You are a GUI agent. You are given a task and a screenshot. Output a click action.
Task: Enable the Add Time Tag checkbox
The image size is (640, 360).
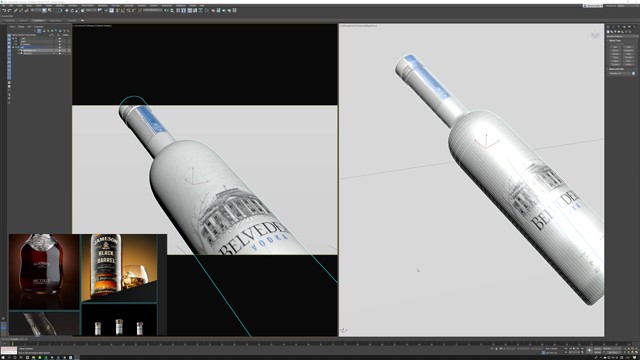[x=543, y=352]
